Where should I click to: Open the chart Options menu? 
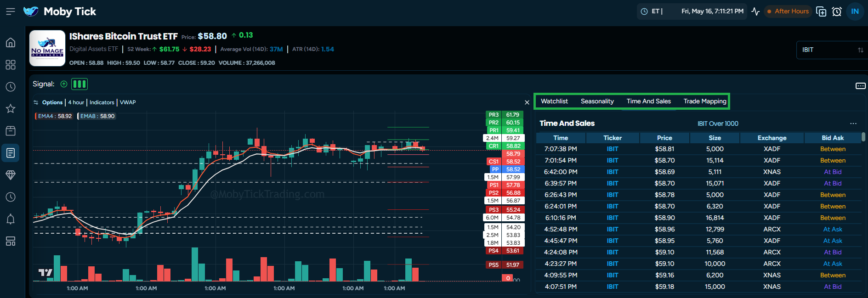52,102
